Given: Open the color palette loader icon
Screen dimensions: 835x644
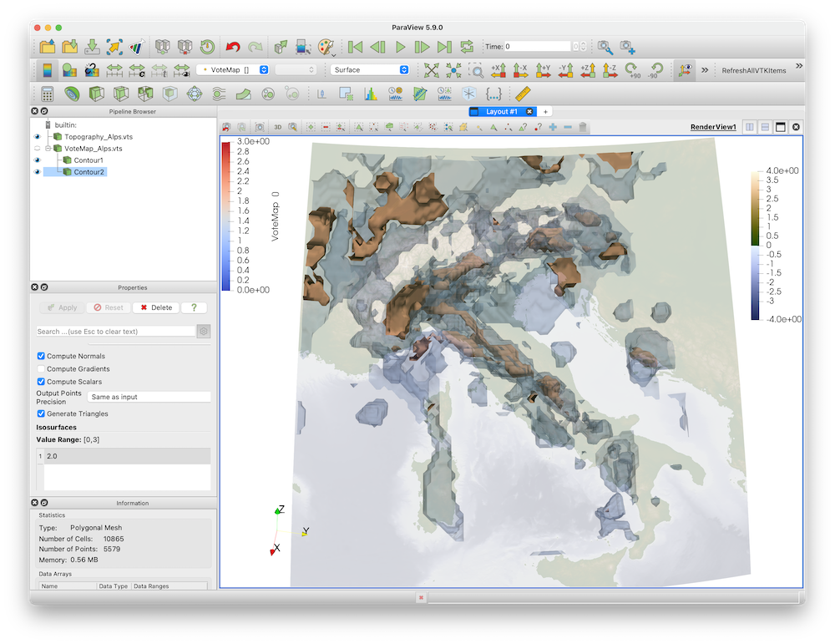Looking at the screenshot, I should point(325,47).
